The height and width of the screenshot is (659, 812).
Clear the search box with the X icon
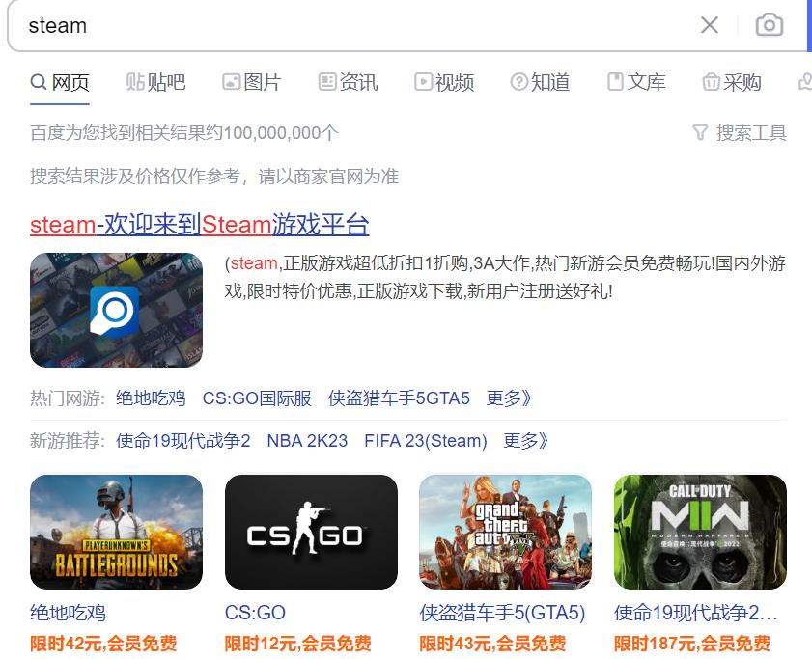click(x=710, y=26)
